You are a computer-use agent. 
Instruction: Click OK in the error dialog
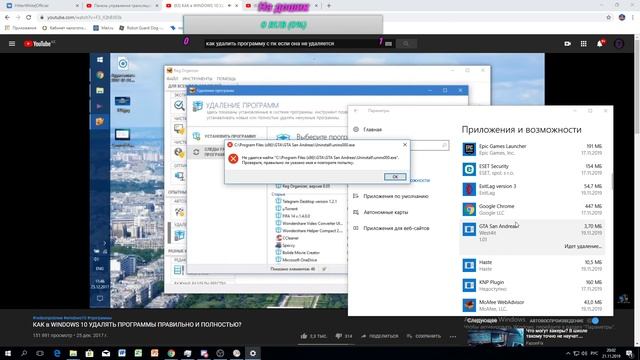coord(395,177)
